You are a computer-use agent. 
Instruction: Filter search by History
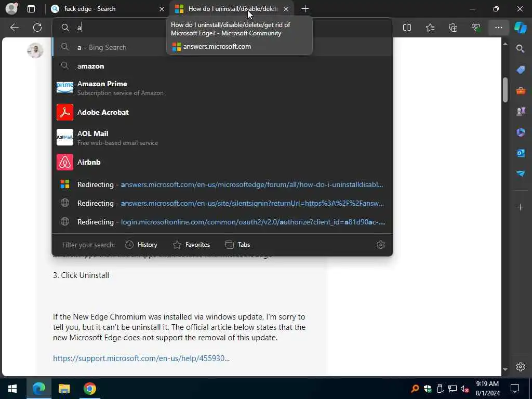(x=141, y=245)
